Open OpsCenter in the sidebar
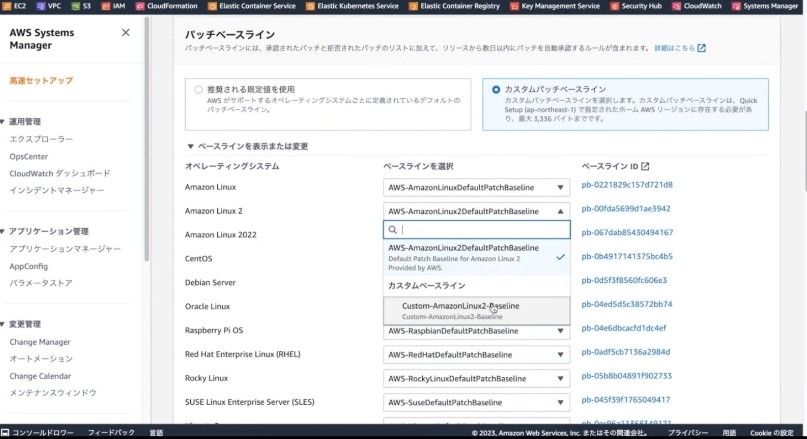The width and height of the screenshot is (807, 439). 28,156
